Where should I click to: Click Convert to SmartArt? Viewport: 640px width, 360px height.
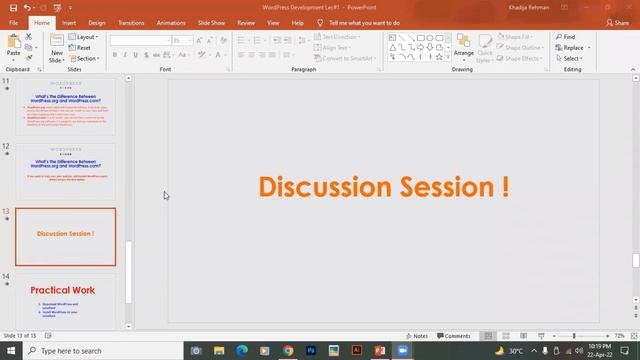(x=345, y=58)
